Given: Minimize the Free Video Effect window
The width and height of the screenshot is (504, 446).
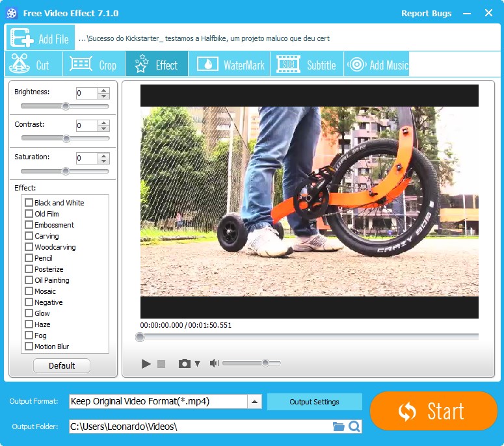Looking at the screenshot, I should click(x=467, y=14).
